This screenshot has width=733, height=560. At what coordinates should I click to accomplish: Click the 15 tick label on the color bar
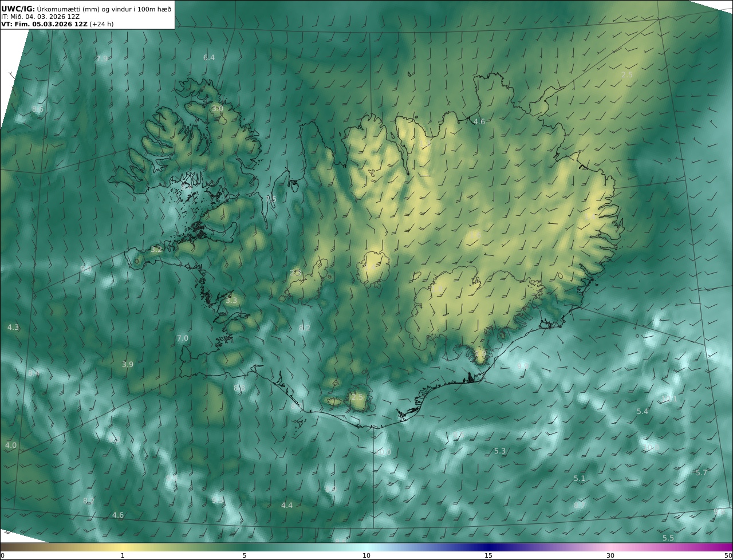pos(488,556)
